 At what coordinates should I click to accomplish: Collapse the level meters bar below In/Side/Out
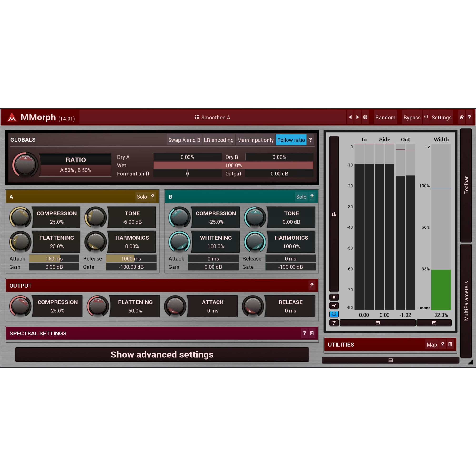click(377, 322)
